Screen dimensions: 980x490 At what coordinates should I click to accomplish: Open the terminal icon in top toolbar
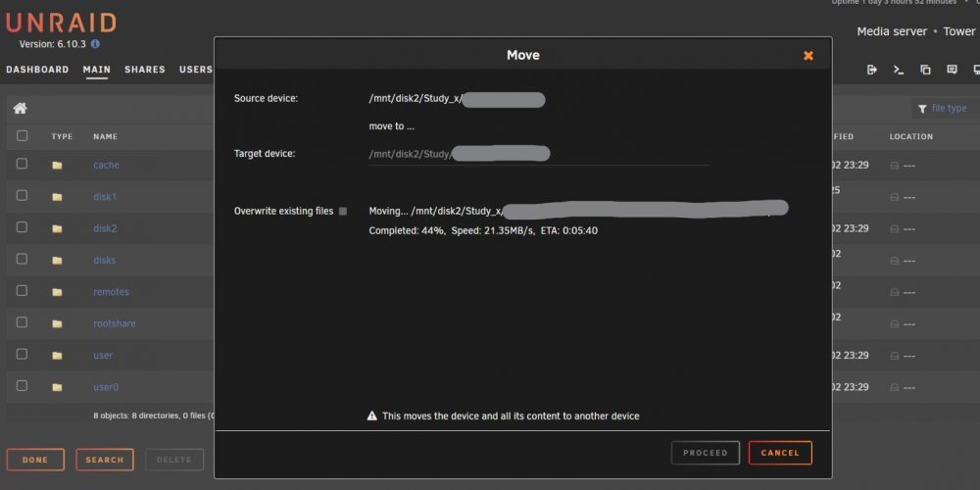[x=898, y=70]
